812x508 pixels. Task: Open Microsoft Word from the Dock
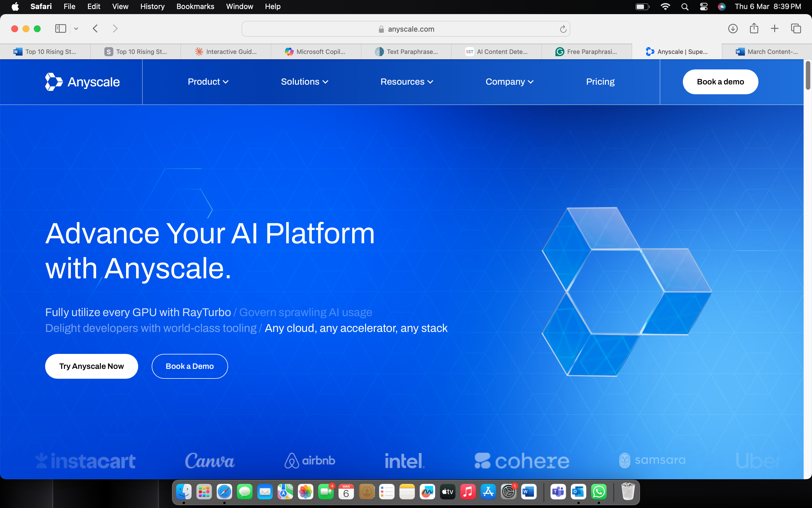click(x=528, y=492)
